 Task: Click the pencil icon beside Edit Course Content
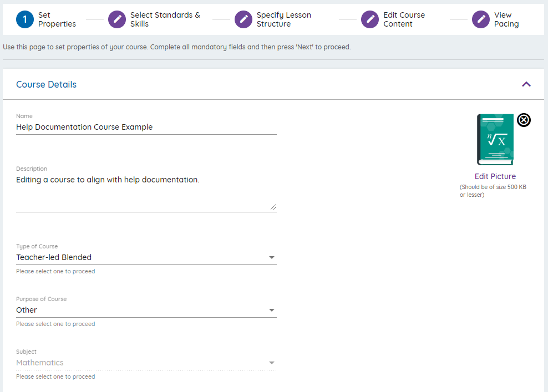(370, 19)
